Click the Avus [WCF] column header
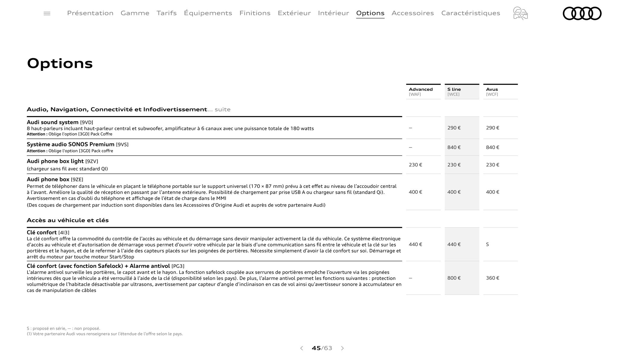Image resolution: width=644 pixels, height=362 pixels. pyautogui.click(x=501, y=92)
